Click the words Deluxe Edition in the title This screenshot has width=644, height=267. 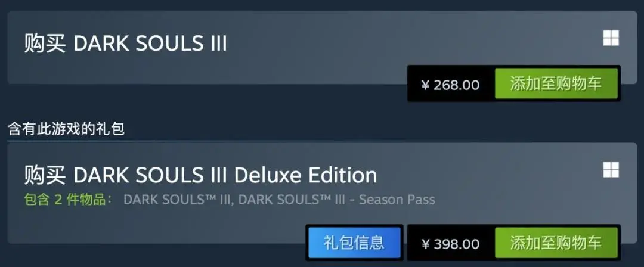point(305,175)
